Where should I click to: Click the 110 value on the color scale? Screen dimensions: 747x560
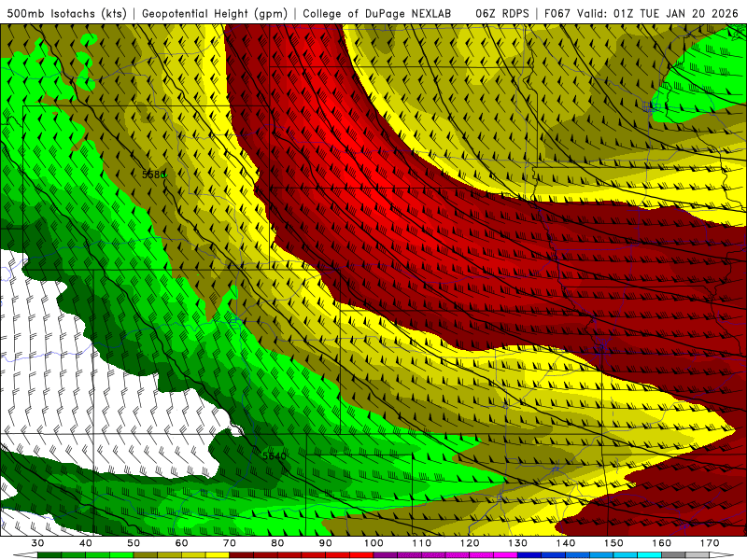click(x=422, y=543)
